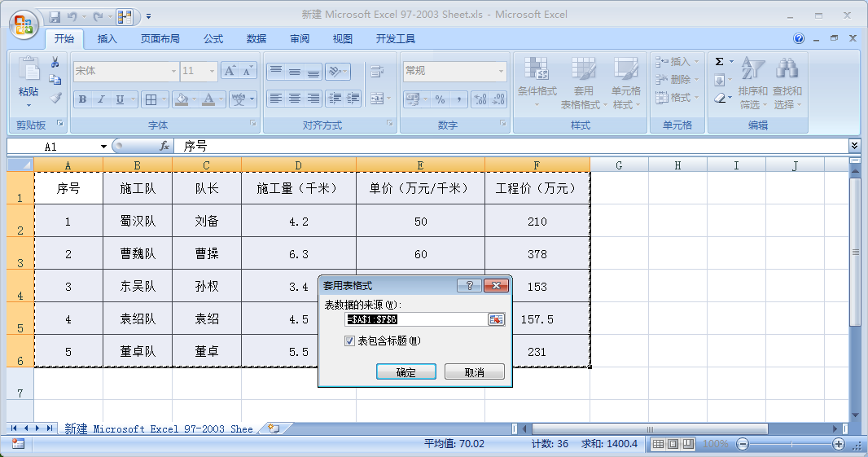Click the collapse-dialog range selector icon
Screen dimensions: 868x457
coord(496,319)
